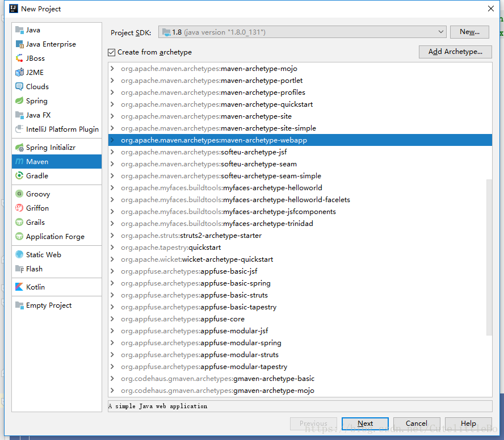The image size is (504, 440).
Task: Expand the softeu-archetype-jsf node
Action: click(112, 152)
